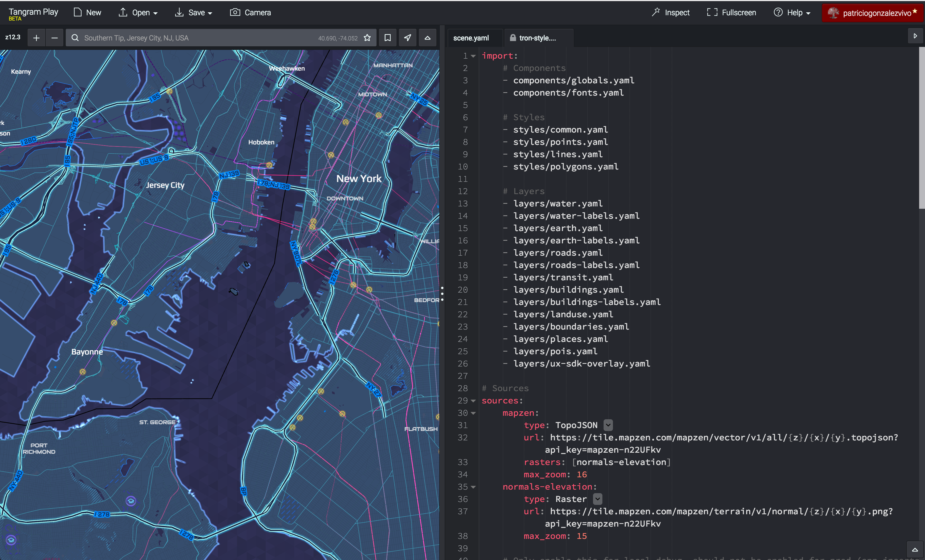The width and height of the screenshot is (925, 560).
Task: Click the ST. GEORGE label on map
Action: 157,422
